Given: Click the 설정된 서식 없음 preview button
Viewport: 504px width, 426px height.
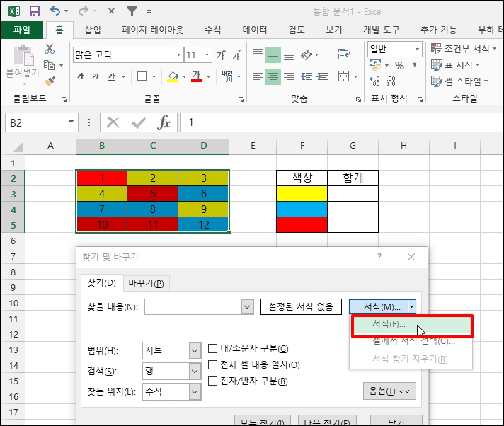Looking at the screenshot, I should [x=301, y=307].
